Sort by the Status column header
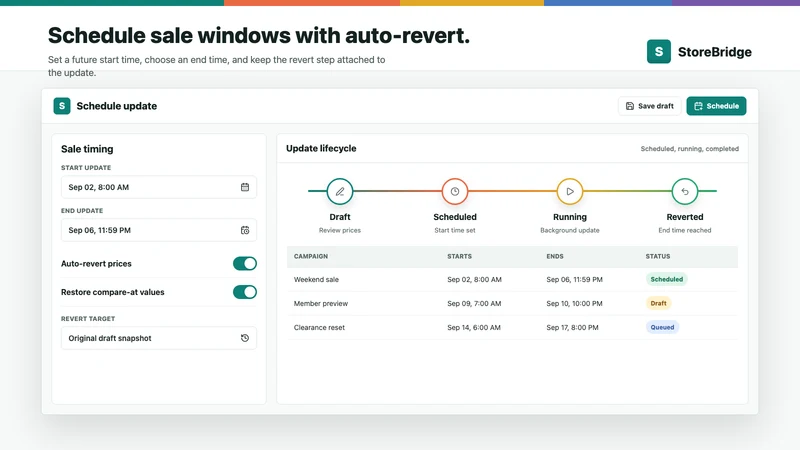The height and width of the screenshot is (450, 800). [x=658, y=256]
